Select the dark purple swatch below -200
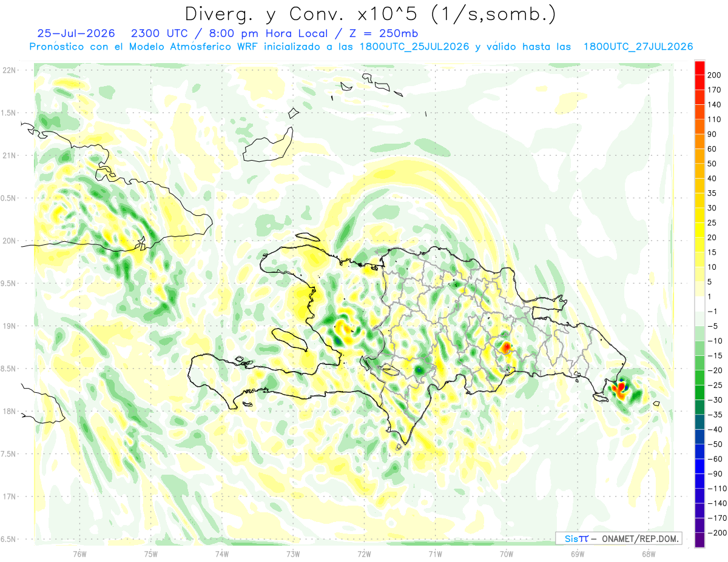 699,540
